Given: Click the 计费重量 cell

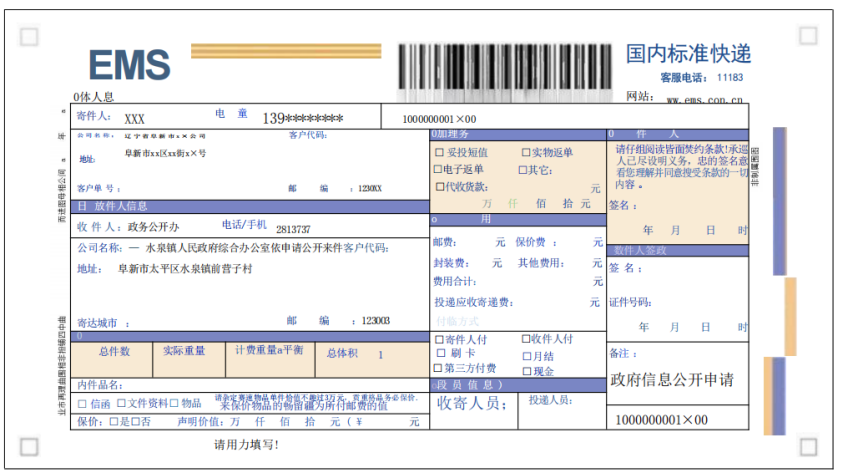Looking at the screenshot, I should (x=270, y=360).
